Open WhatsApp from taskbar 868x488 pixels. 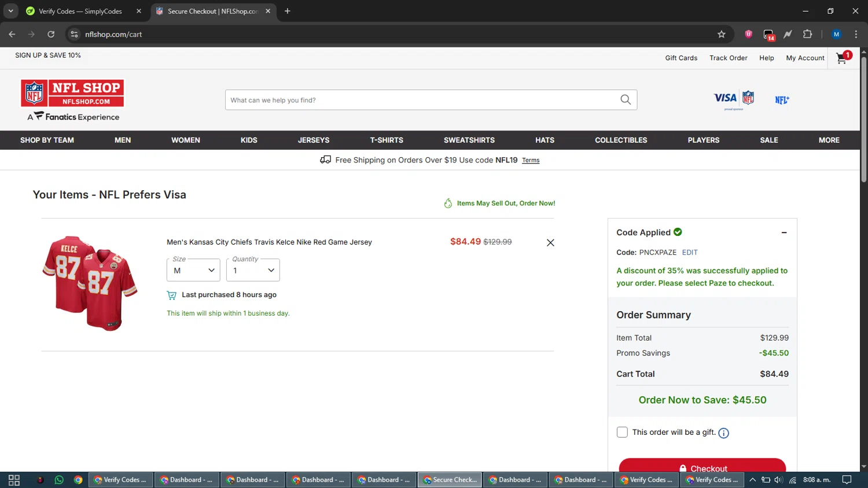point(59,480)
